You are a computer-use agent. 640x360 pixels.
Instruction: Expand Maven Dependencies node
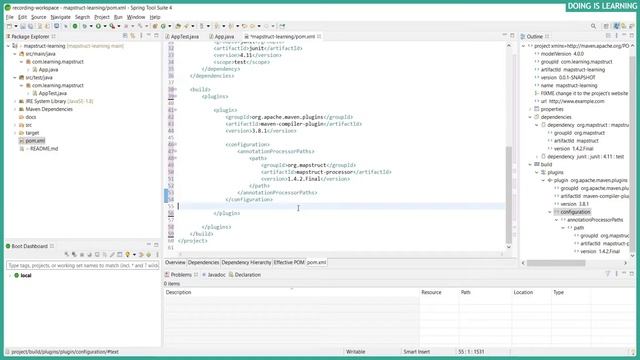click(15, 109)
